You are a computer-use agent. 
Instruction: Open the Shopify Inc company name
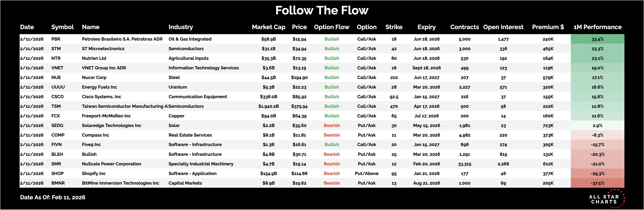click(x=94, y=173)
